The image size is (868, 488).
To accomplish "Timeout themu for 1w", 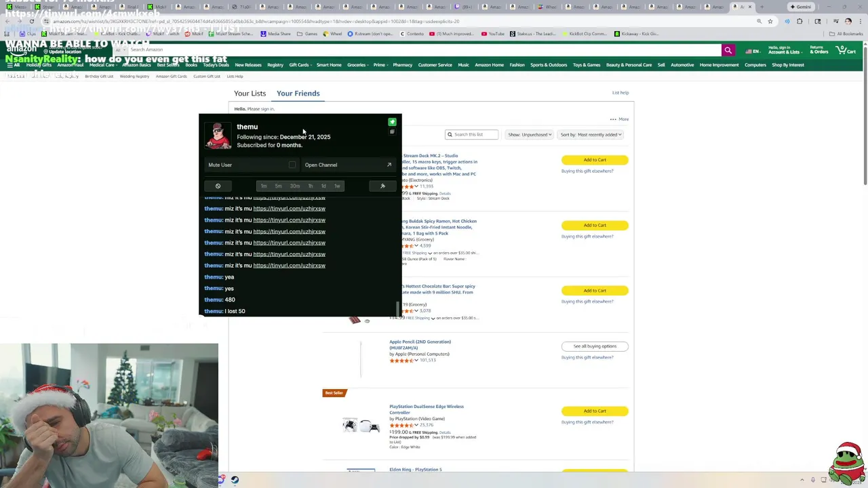I will pos(337,186).
